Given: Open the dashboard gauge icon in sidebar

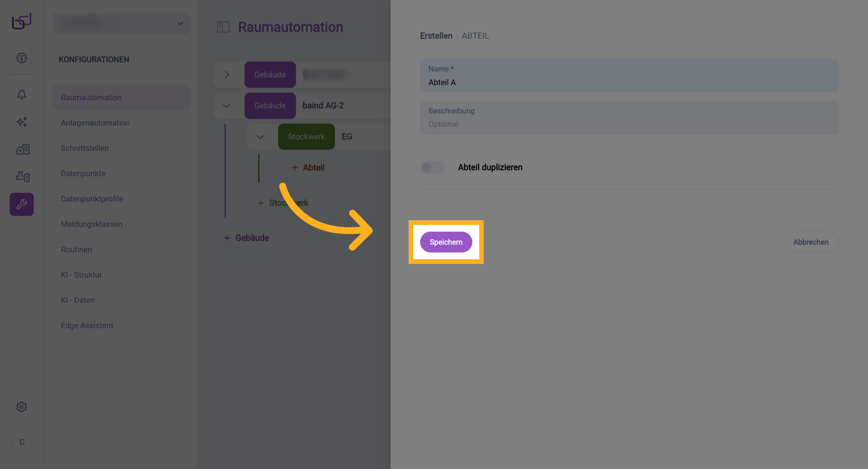Looking at the screenshot, I should [x=22, y=58].
